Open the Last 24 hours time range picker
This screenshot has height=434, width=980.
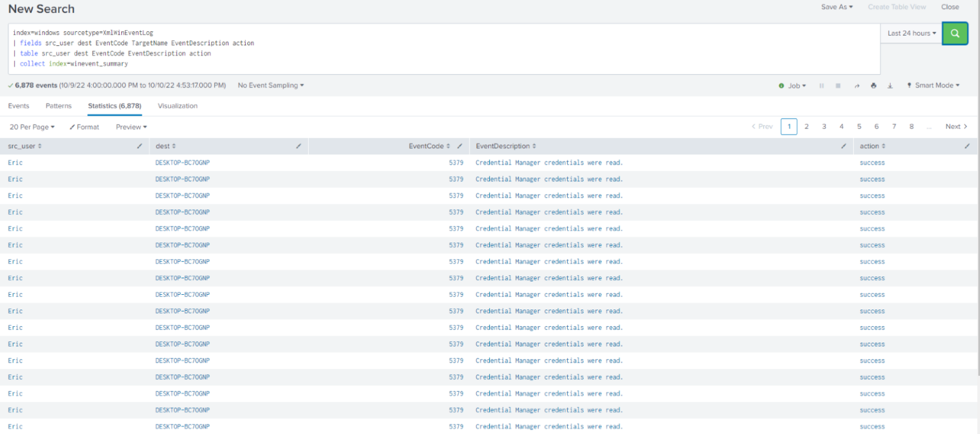[910, 33]
